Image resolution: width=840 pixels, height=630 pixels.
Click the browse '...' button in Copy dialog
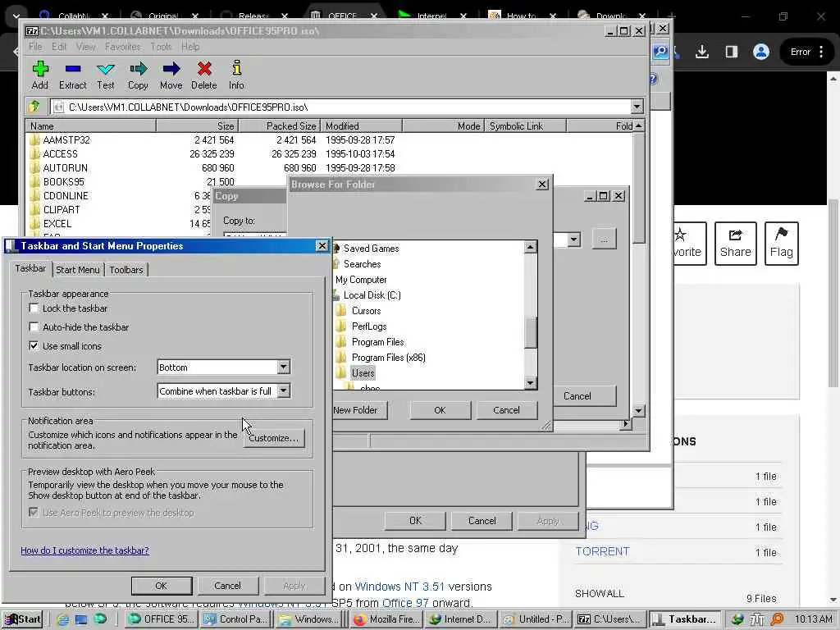[x=604, y=239]
